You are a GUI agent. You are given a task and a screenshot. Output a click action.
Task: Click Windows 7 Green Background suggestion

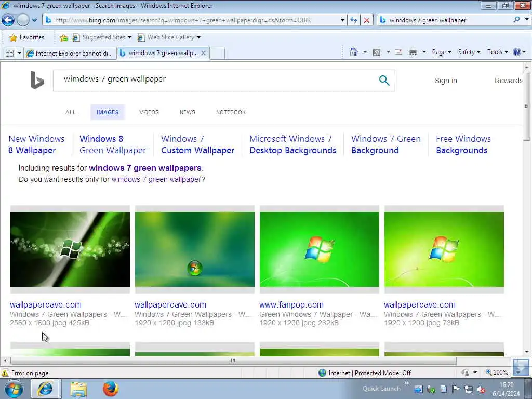coord(386,144)
